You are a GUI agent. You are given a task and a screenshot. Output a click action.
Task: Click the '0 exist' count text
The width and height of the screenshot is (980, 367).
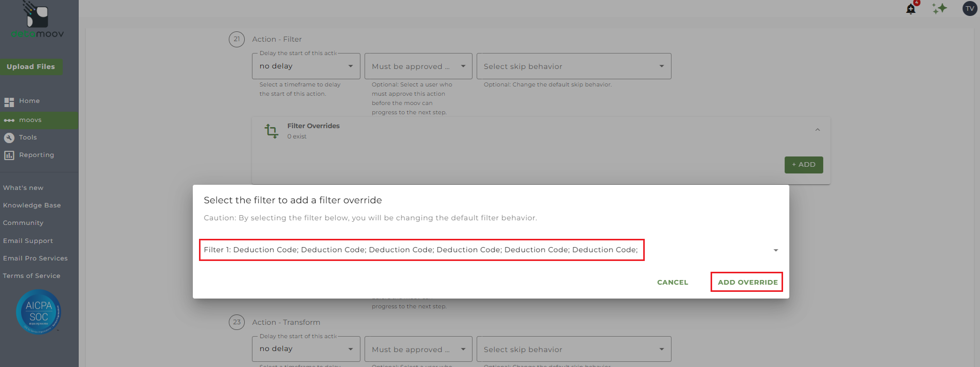tap(297, 136)
